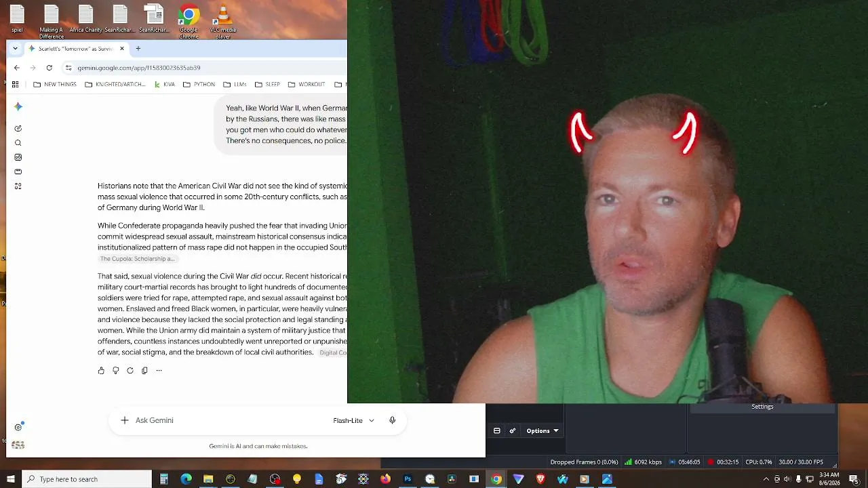This screenshot has width=868, height=488.
Task: Open a new Chrome tab
Action: [138, 49]
